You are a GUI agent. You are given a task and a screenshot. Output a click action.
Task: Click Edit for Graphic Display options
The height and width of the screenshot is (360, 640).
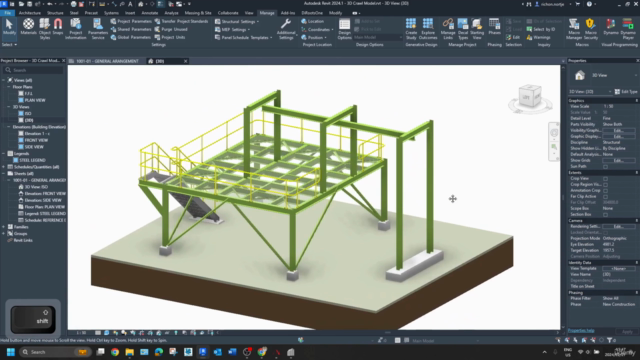point(619,136)
